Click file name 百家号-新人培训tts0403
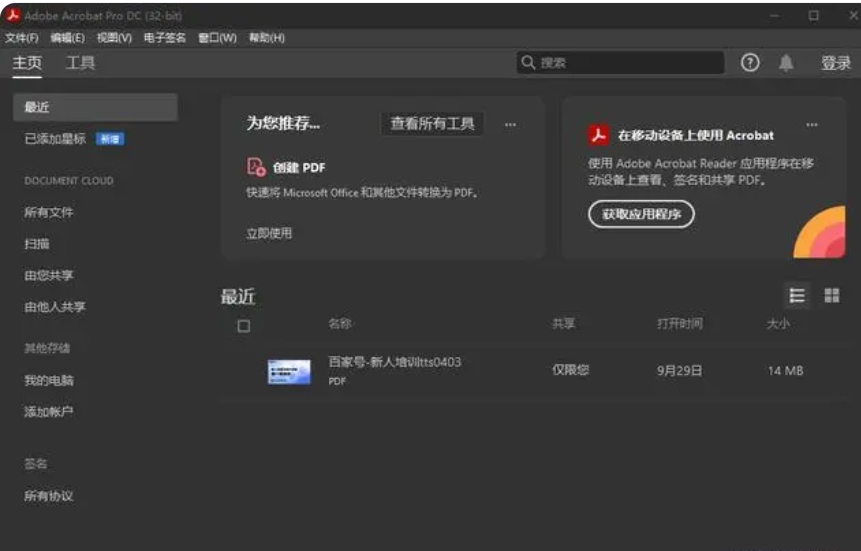The width and height of the screenshot is (861, 551). [394, 362]
